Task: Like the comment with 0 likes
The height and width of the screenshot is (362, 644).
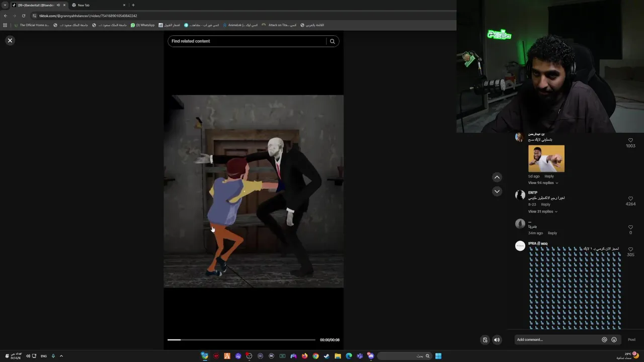Action: [x=630, y=227]
